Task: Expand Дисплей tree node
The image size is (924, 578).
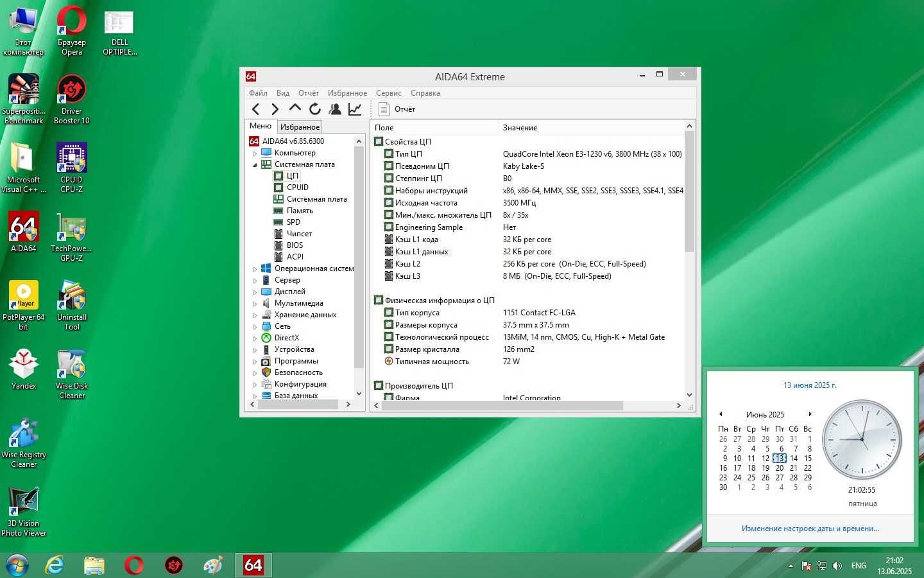Action: click(255, 292)
